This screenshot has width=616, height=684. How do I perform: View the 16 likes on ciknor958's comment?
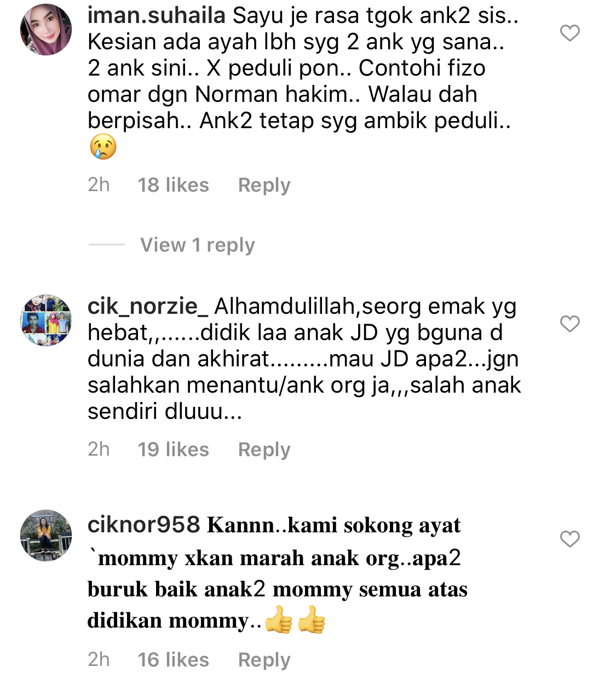[x=174, y=660]
